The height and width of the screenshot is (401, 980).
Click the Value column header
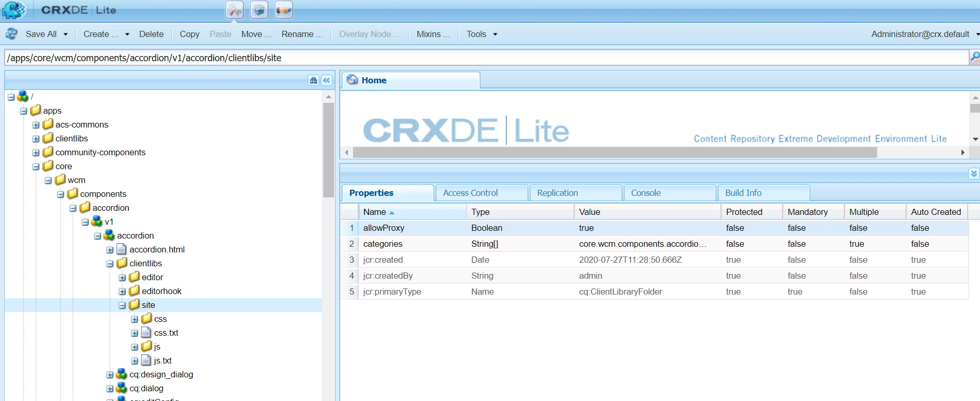648,212
